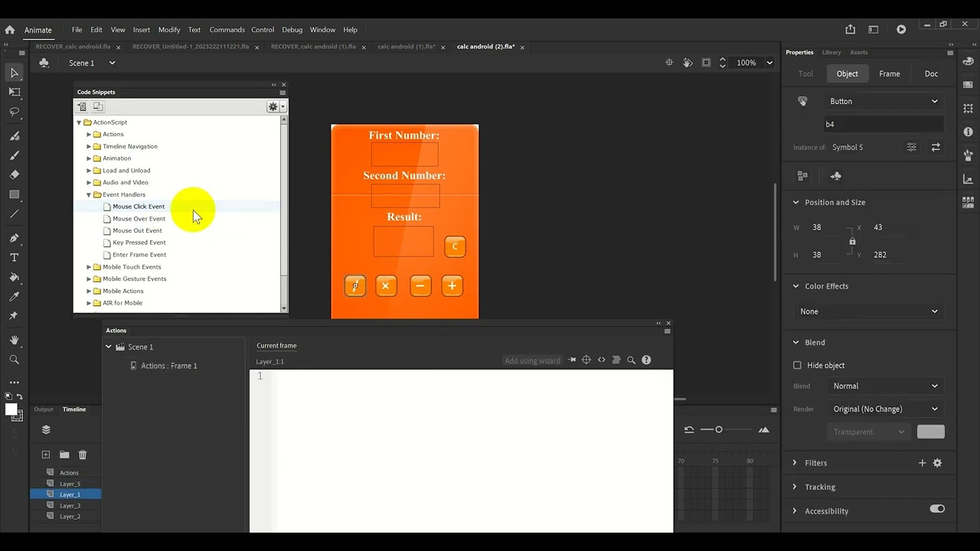Image resolution: width=980 pixels, height=551 pixels.
Task: Select the Free Transform tool
Action: [x=14, y=92]
